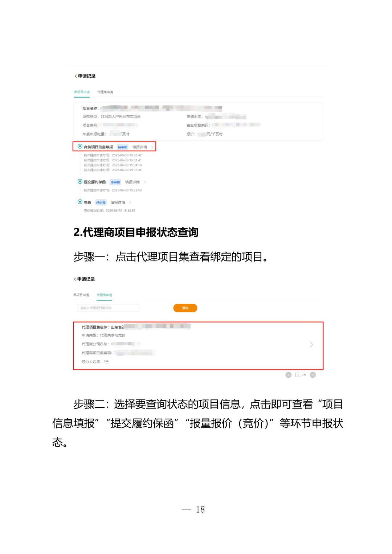The width and height of the screenshot is (392, 554).
Task: Expand chevron after 填报详情 in 提交履约保函 row
Action: [145, 182]
